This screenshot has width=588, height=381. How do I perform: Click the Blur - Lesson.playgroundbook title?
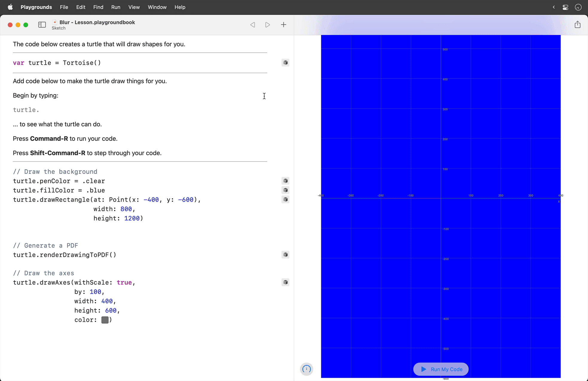click(97, 22)
